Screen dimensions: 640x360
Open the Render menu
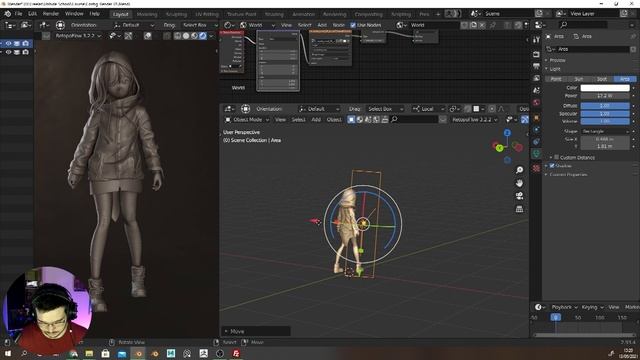51,13
